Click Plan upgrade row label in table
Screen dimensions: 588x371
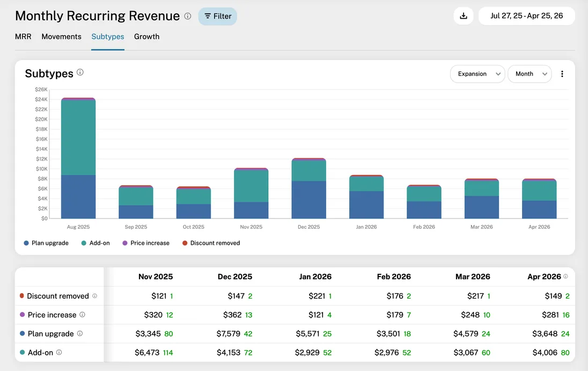[x=50, y=333]
